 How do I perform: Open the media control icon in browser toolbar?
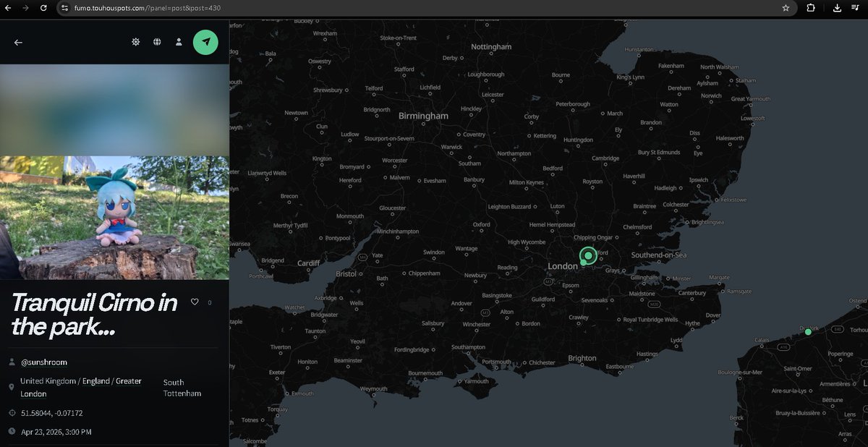pyautogui.click(x=855, y=8)
